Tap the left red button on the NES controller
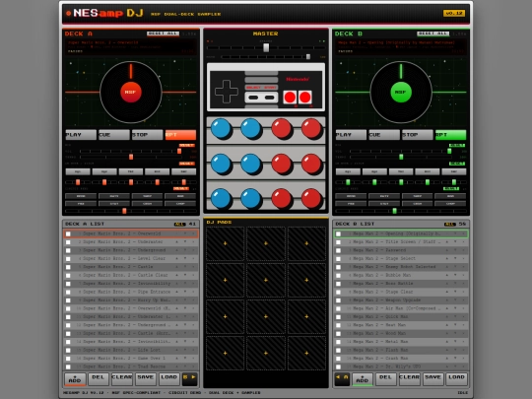532x399 pixels. pyautogui.click(x=290, y=98)
